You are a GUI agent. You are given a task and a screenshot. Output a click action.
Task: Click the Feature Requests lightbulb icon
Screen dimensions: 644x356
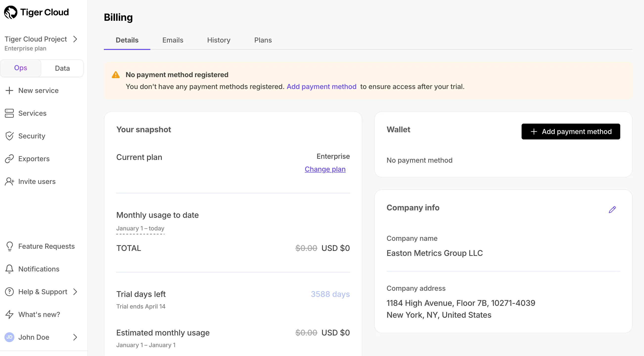(x=9, y=246)
